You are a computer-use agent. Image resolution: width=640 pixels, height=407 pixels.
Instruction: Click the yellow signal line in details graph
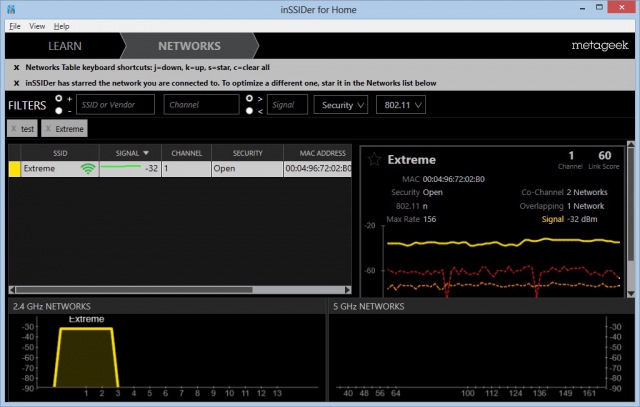click(503, 242)
